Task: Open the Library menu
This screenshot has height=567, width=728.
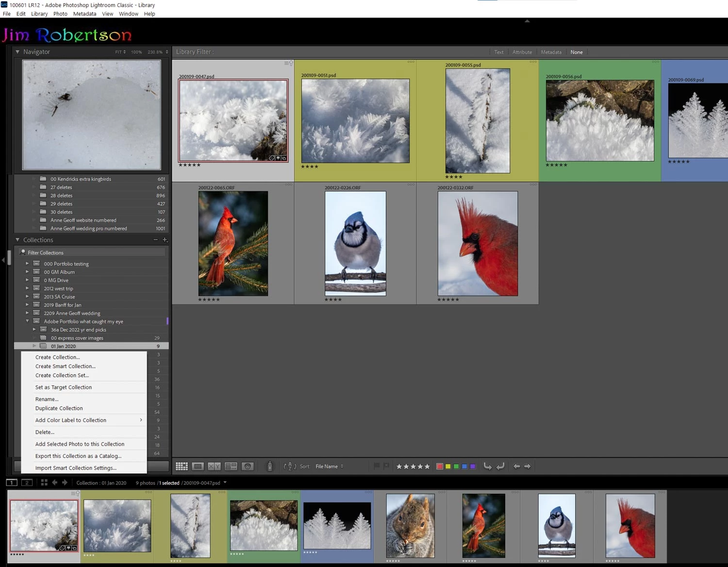Action: (39, 14)
